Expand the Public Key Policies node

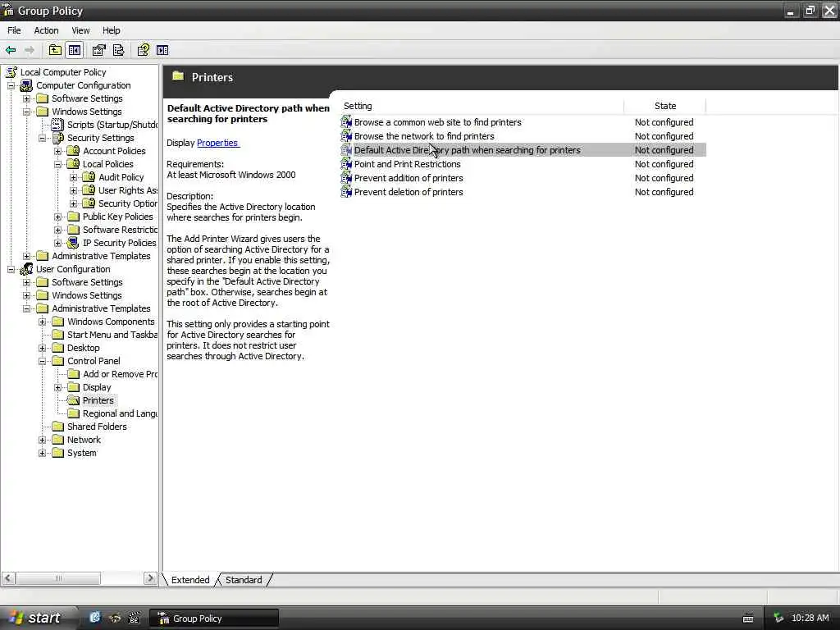pos(58,217)
